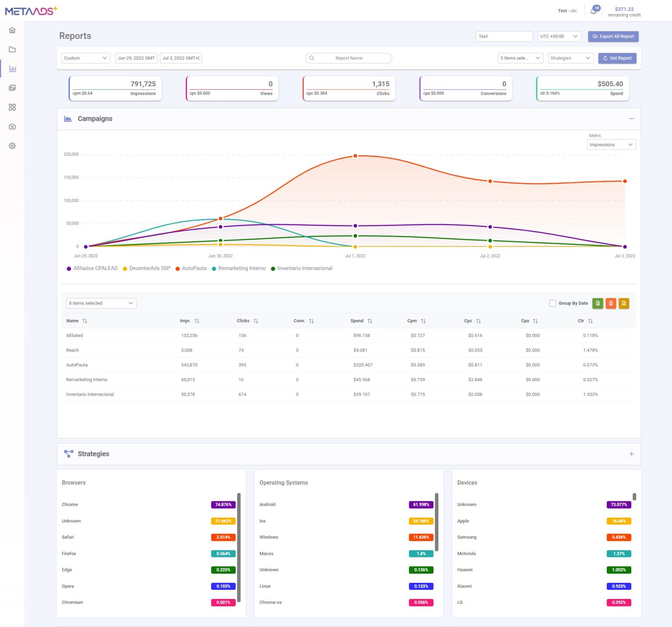The width and height of the screenshot is (672, 627).
Task: Select the reports chart icon in sidebar
Action: [x=12, y=69]
